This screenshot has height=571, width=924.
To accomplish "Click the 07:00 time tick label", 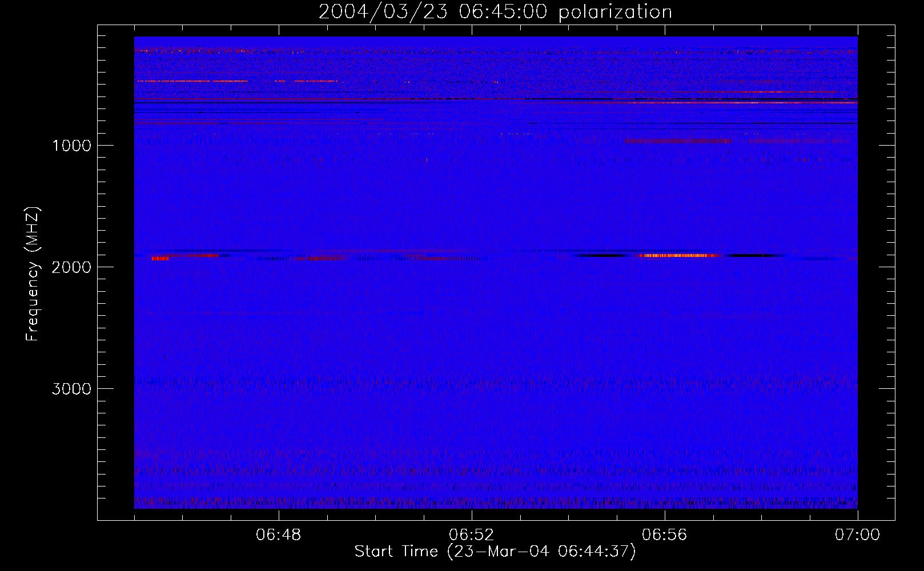I will [858, 535].
